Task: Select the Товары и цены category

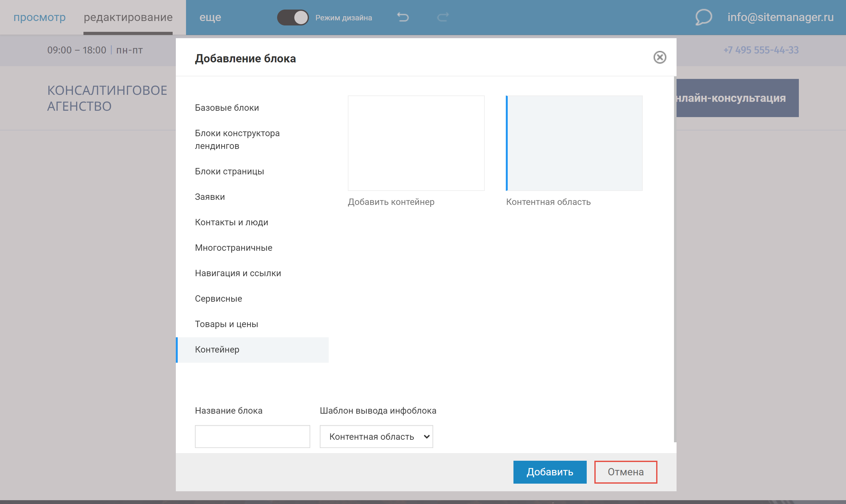Action: pos(226,324)
